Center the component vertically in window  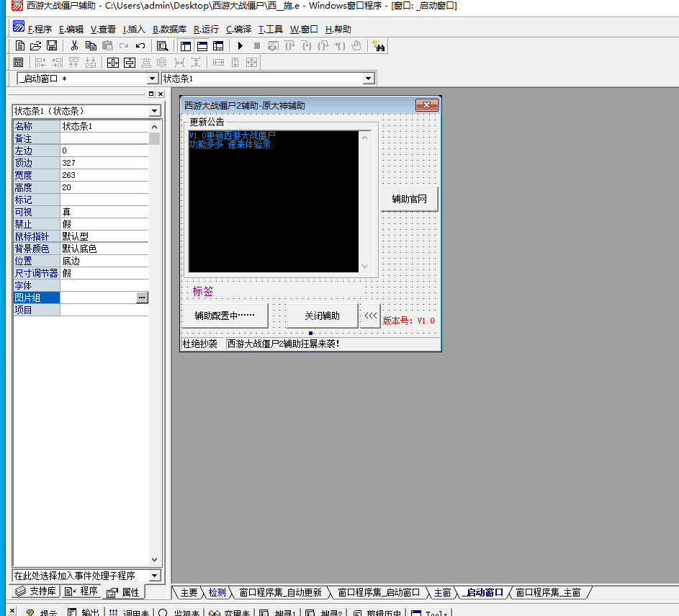130,63
